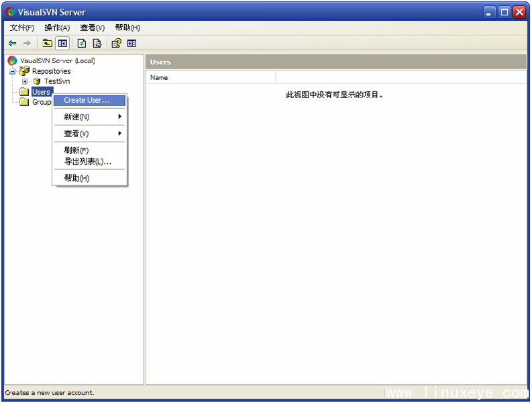Image resolution: width=532 pixels, height=403 pixels.
Task: Select 帮助(H) in context menu
Action: pyautogui.click(x=90, y=178)
